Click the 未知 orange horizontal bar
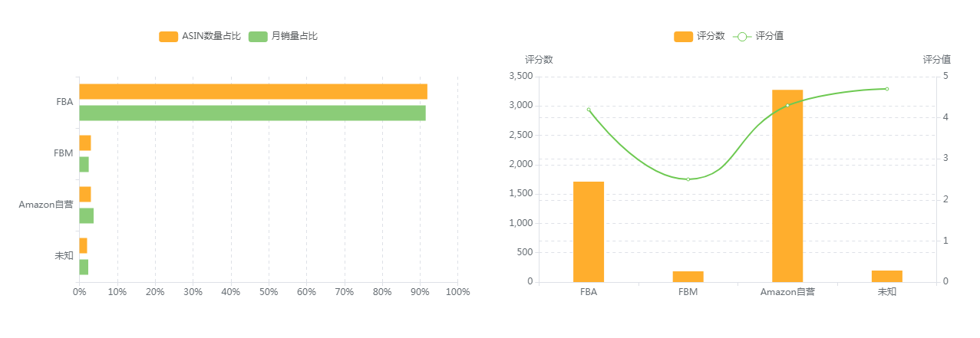This screenshot has height=338, width=980. [x=83, y=246]
